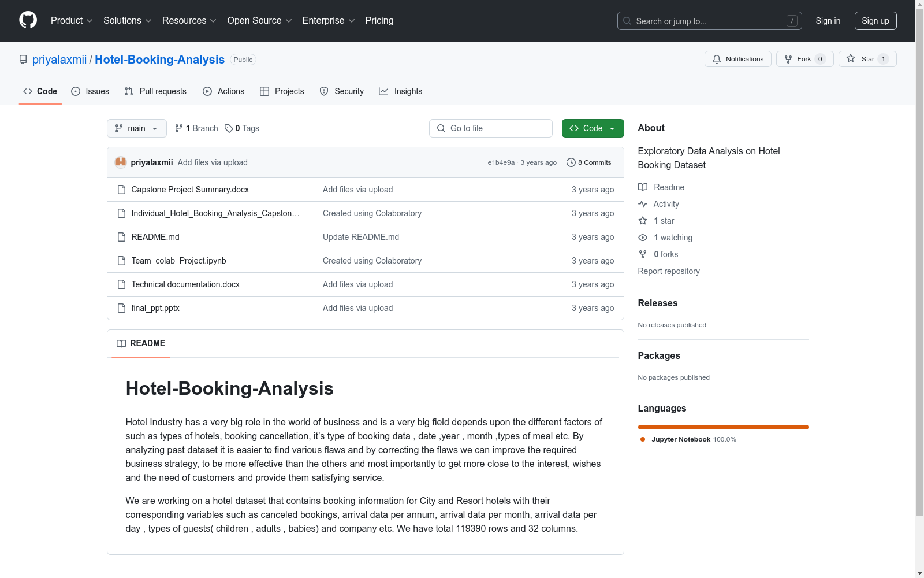Open the README book icon in sidebar
Image resolution: width=924 pixels, height=578 pixels.
click(x=642, y=187)
